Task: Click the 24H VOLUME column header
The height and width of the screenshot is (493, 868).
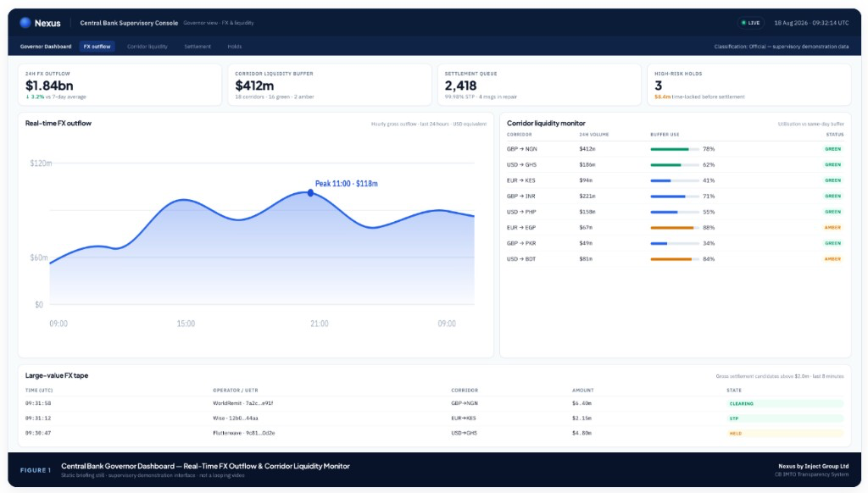Action: [x=594, y=135]
